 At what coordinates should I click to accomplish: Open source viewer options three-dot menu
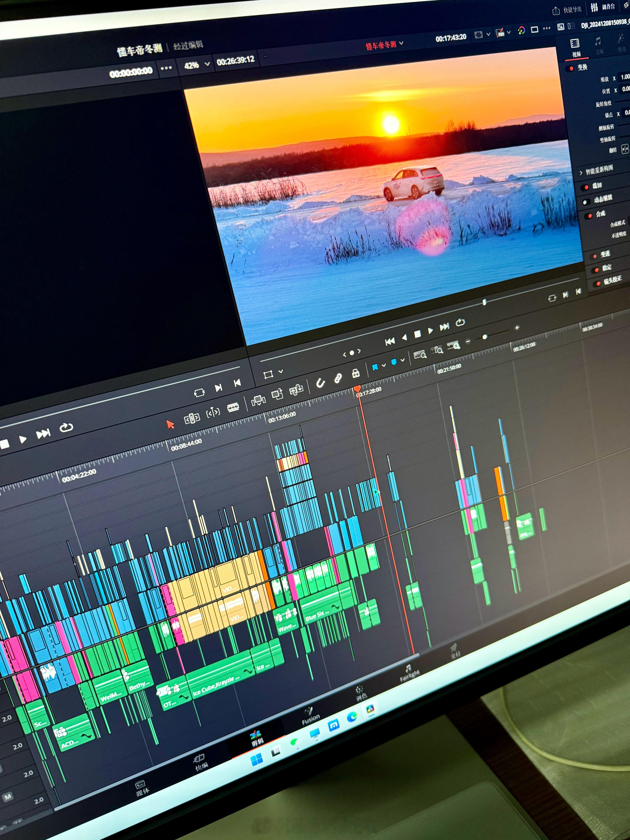[166, 68]
